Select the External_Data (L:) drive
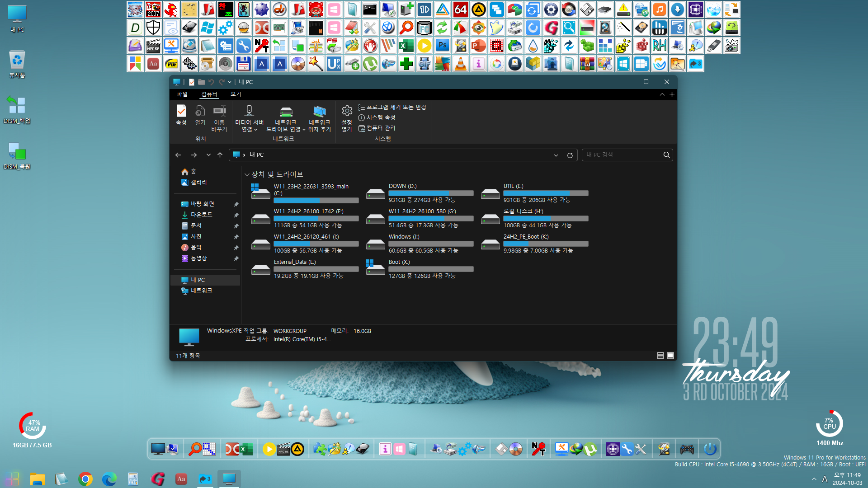Viewport: 868px width, 488px height. (305, 269)
